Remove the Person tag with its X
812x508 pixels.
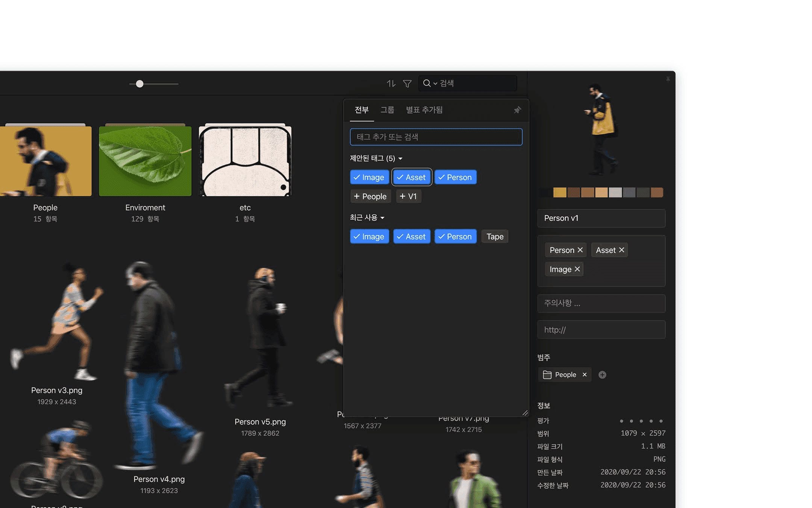(x=580, y=250)
